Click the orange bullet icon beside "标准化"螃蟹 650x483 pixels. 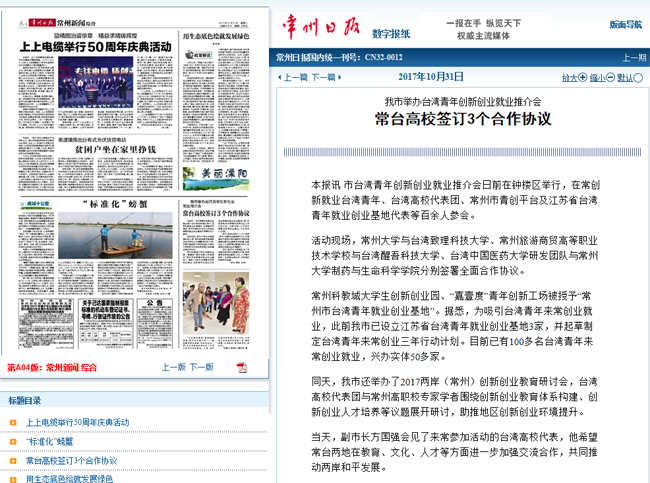[12, 442]
